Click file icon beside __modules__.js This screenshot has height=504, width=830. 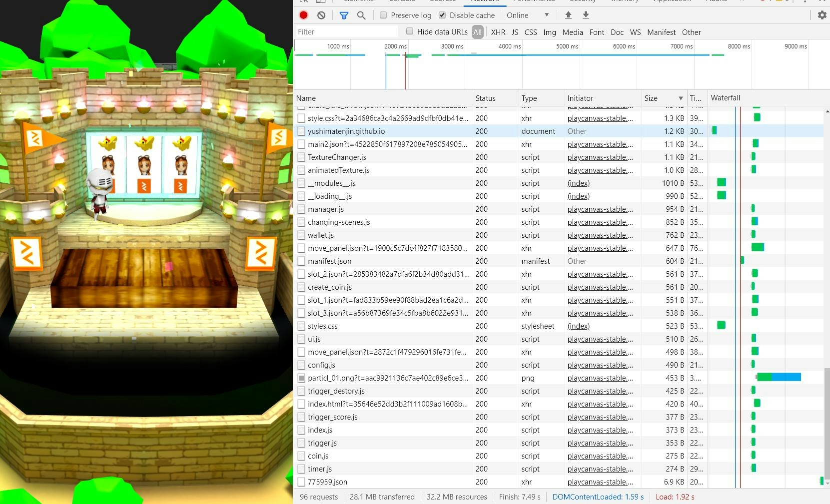tap(301, 183)
